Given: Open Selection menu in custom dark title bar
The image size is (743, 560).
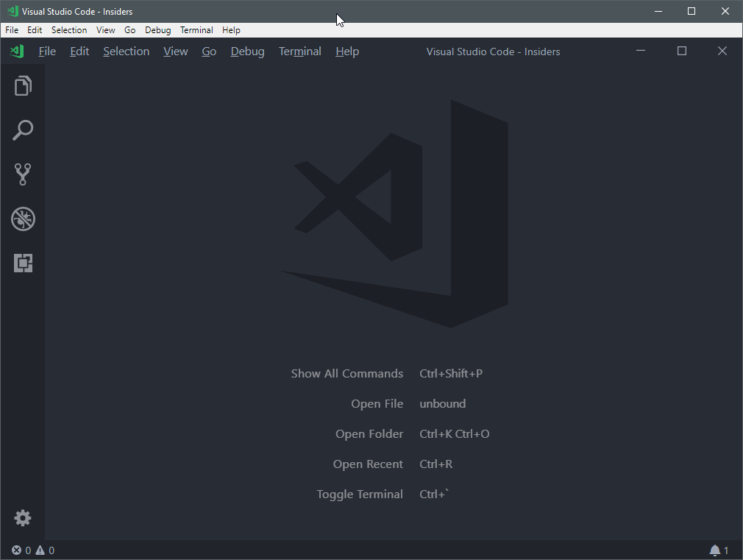Looking at the screenshot, I should (x=126, y=52).
